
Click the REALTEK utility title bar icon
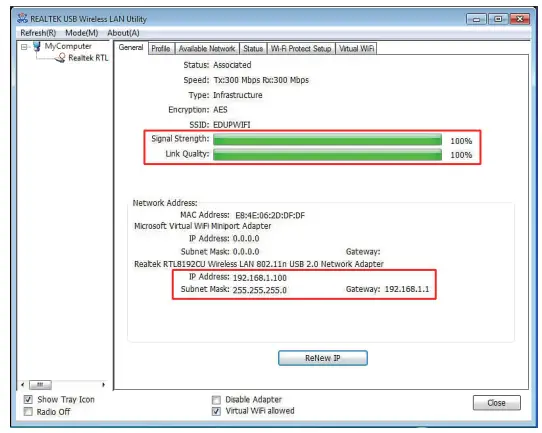pyautogui.click(x=22, y=18)
